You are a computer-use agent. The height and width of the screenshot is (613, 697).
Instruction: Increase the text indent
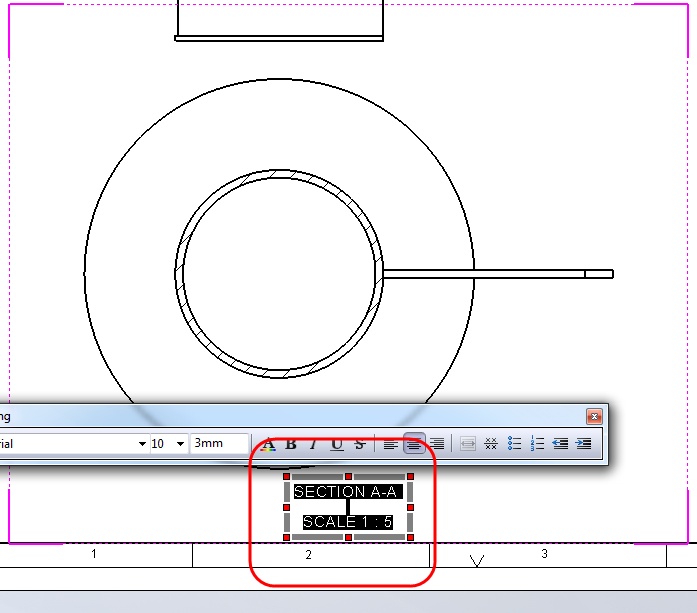(583, 444)
